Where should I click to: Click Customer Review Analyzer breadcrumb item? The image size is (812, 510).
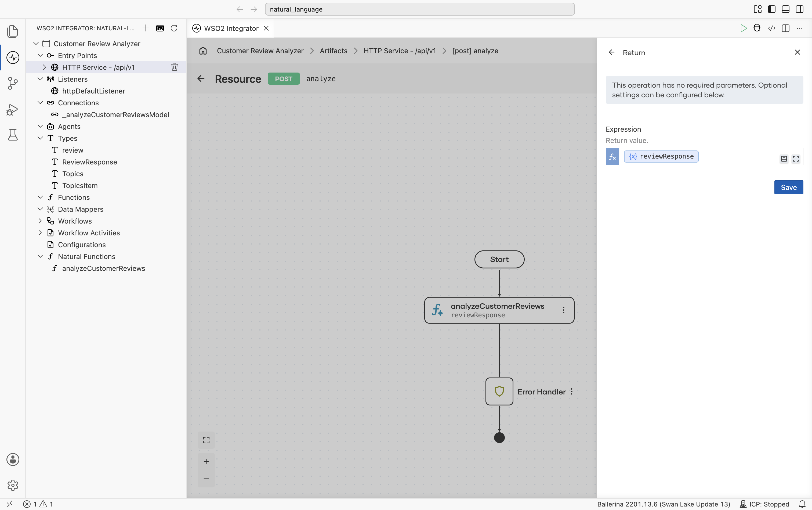260,51
